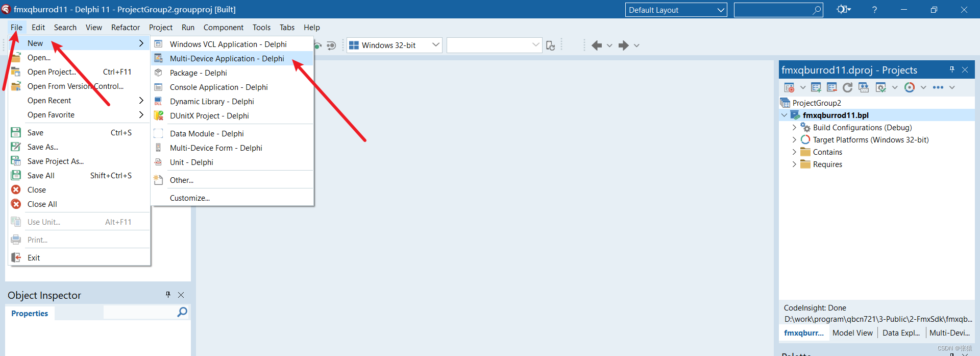Click the CodeInsight: Done status text
This screenshot has height=356, width=980.
click(815, 307)
